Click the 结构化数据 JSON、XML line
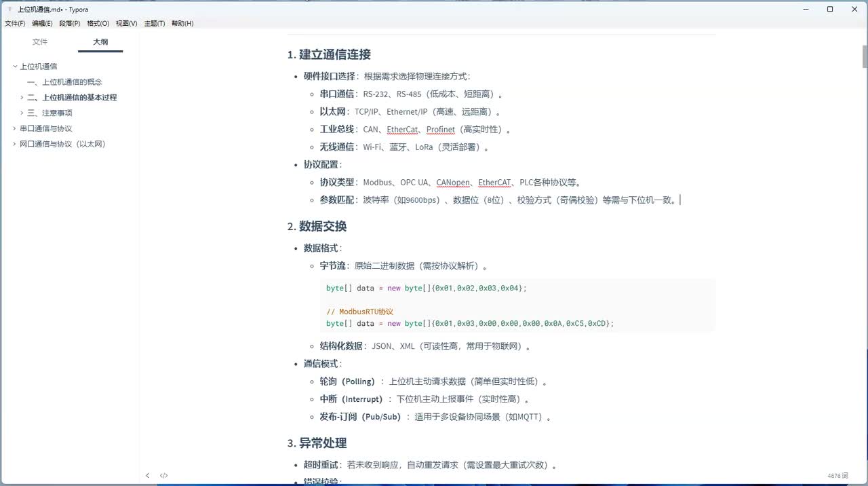This screenshot has width=868, height=486. point(426,346)
